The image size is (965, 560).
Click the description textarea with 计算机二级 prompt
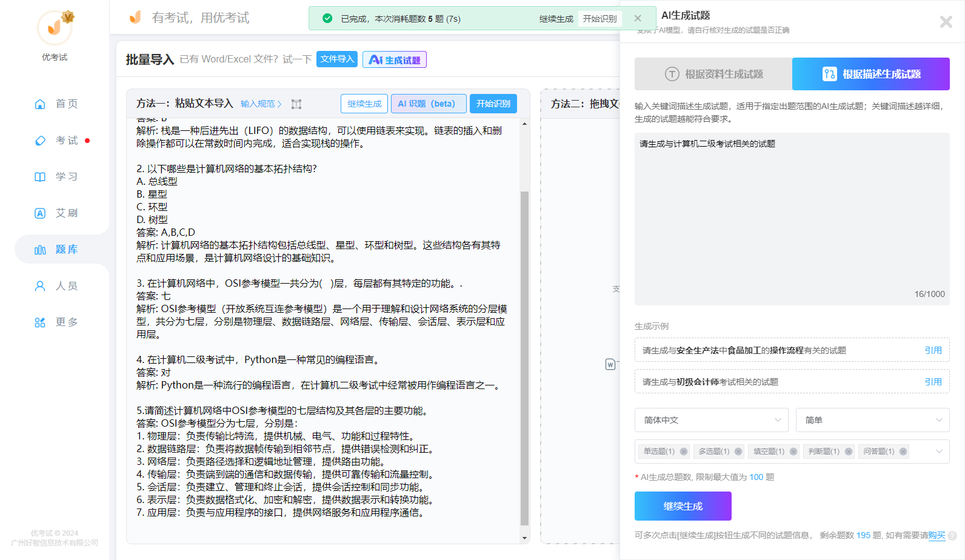pos(792,219)
